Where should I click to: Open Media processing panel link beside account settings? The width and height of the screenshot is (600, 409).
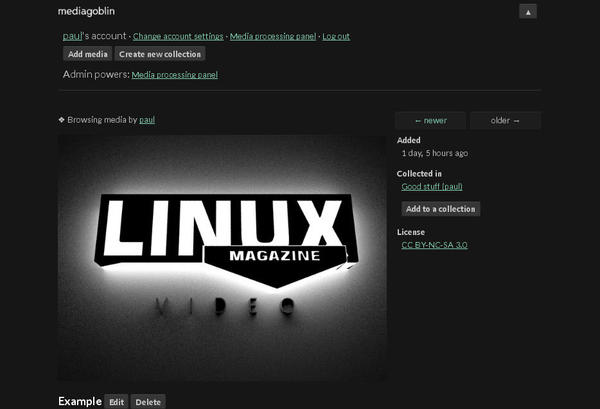point(273,36)
